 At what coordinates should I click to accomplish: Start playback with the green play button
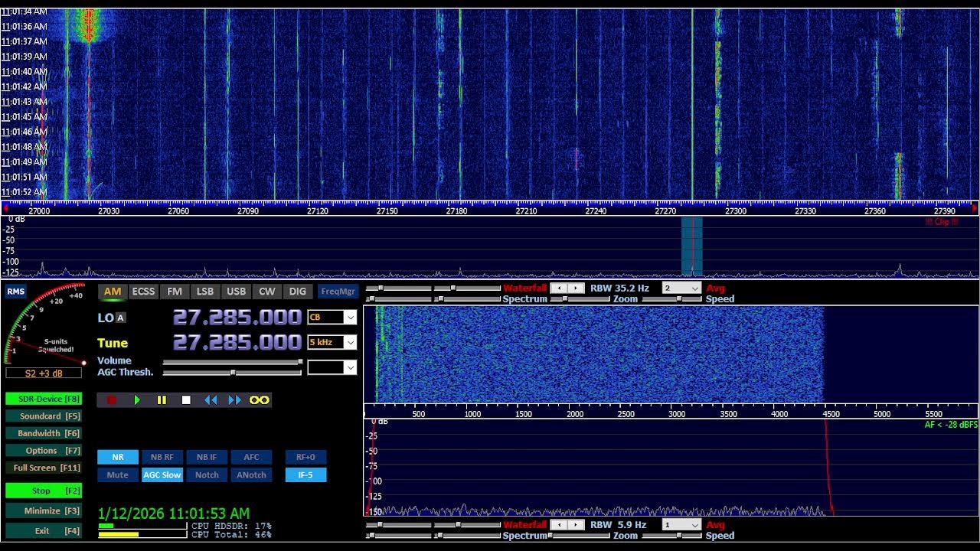137,399
